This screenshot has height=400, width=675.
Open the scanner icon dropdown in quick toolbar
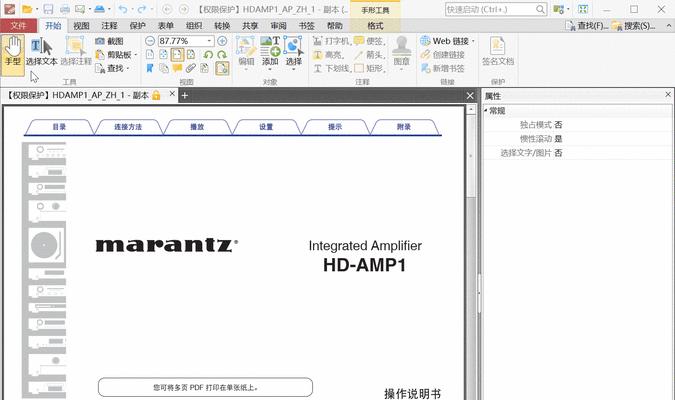[109, 9]
